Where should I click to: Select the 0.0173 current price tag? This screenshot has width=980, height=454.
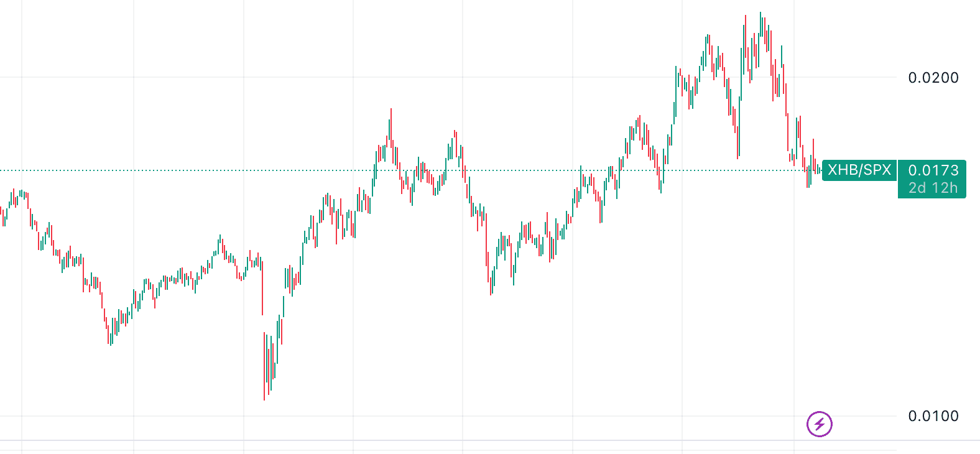[x=933, y=170]
